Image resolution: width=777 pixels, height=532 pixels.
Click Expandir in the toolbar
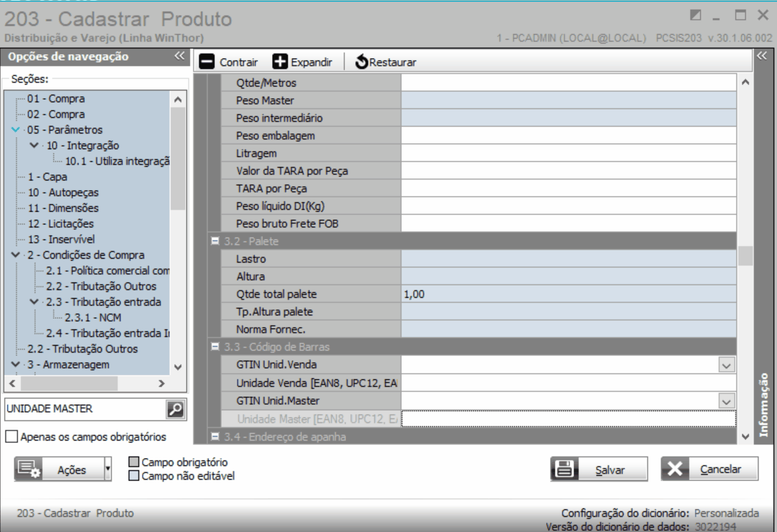click(302, 62)
